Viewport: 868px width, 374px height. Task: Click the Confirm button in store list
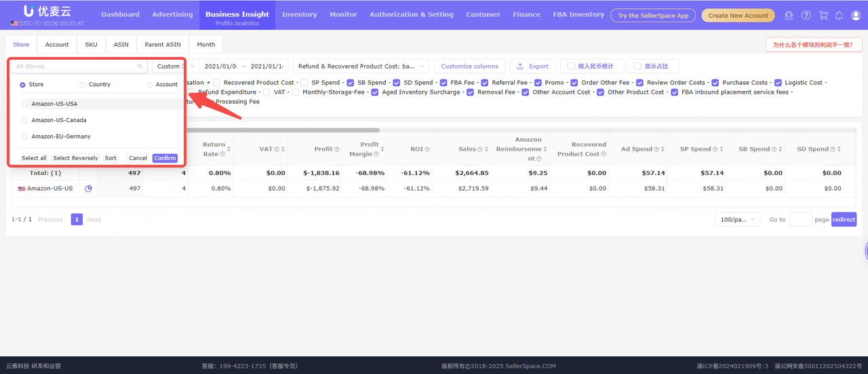(x=165, y=158)
